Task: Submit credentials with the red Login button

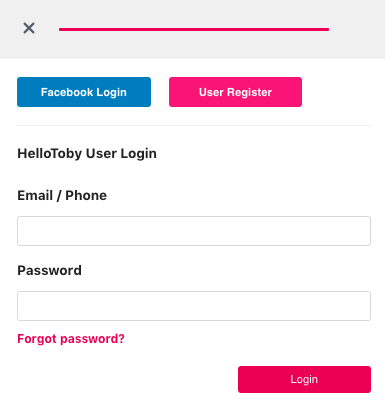Action: point(304,379)
